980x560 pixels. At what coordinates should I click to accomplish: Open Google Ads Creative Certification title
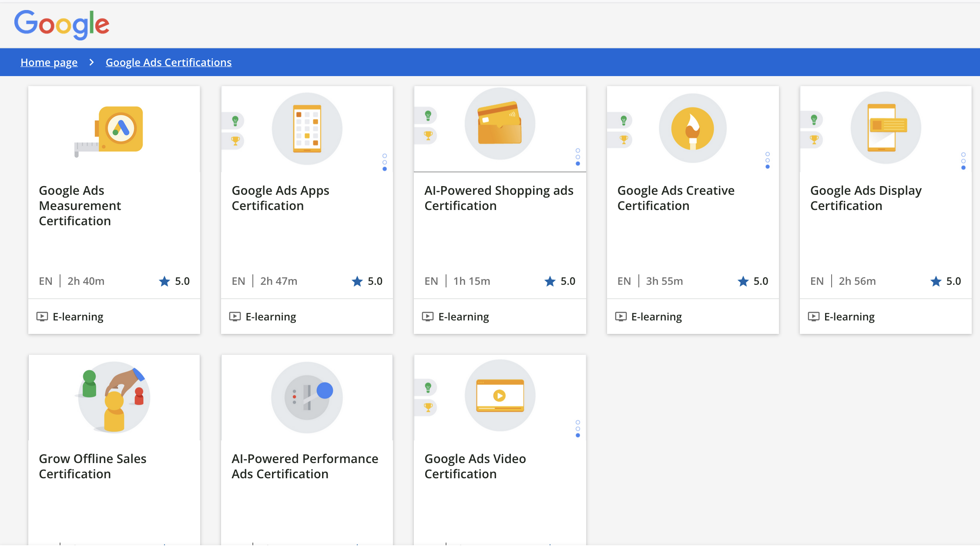675,198
